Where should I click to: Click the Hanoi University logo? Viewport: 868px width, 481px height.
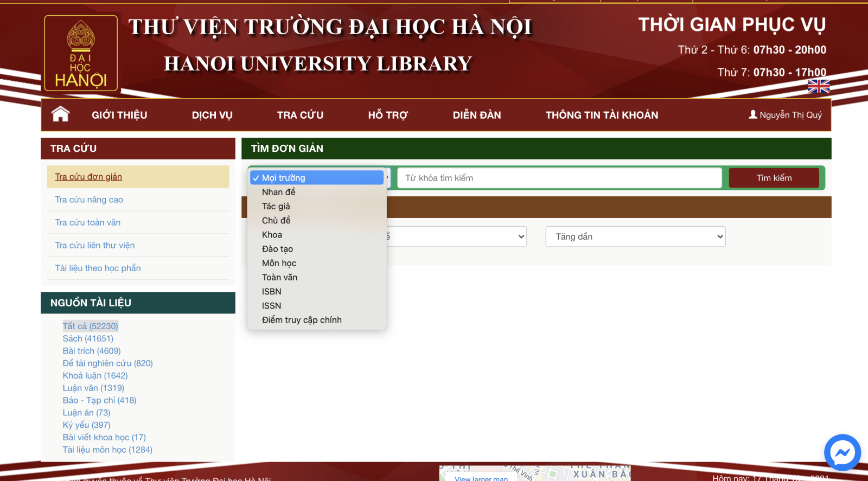click(x=81, y=53)
